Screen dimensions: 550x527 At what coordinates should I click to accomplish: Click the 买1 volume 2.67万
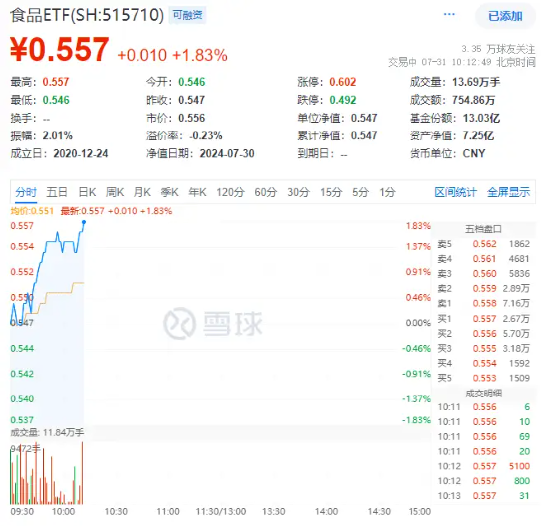point(516,319)
